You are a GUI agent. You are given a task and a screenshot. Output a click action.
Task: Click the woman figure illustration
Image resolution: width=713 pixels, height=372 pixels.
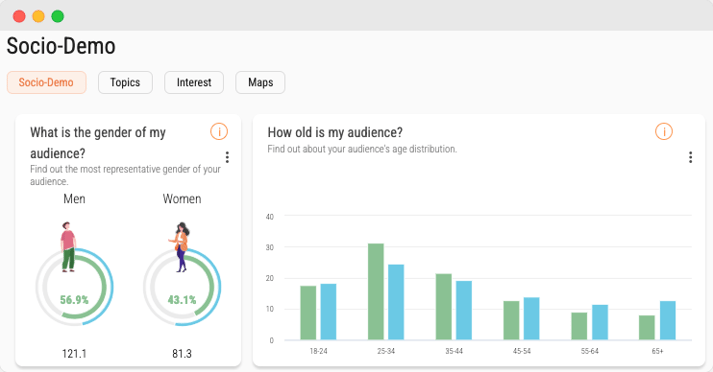click(x=180, y=247)
